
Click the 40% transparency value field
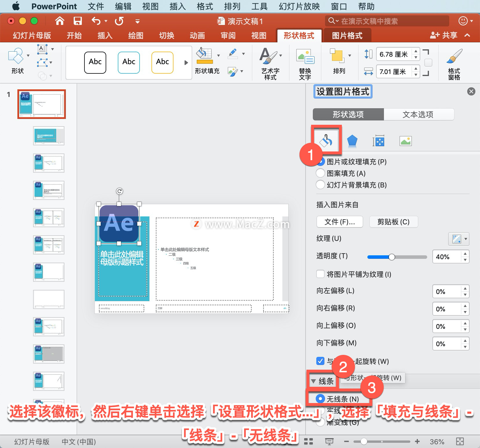tap(446, 257)
